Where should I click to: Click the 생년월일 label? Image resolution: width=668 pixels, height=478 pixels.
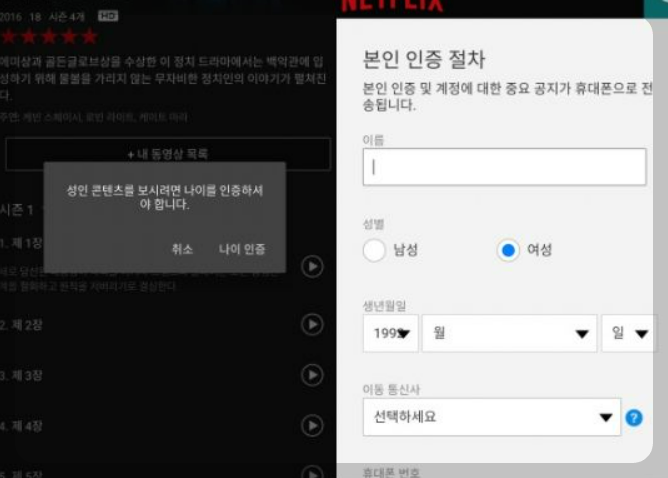click(384, 305)
